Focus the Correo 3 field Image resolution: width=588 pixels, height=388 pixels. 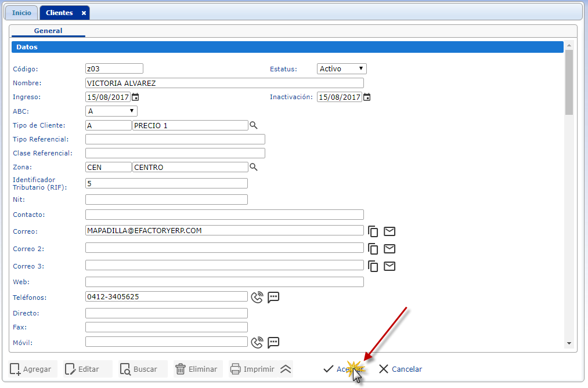coord(224,265)
